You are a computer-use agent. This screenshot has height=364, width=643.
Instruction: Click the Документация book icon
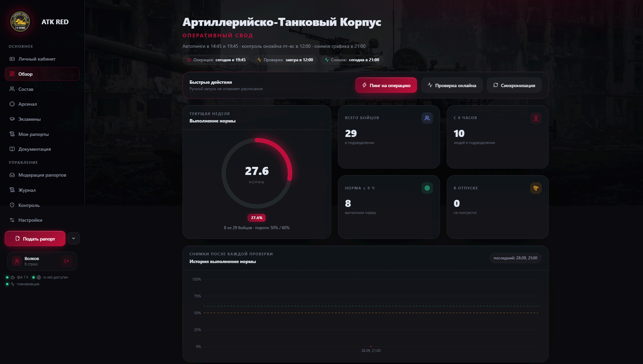click(12, 149)
